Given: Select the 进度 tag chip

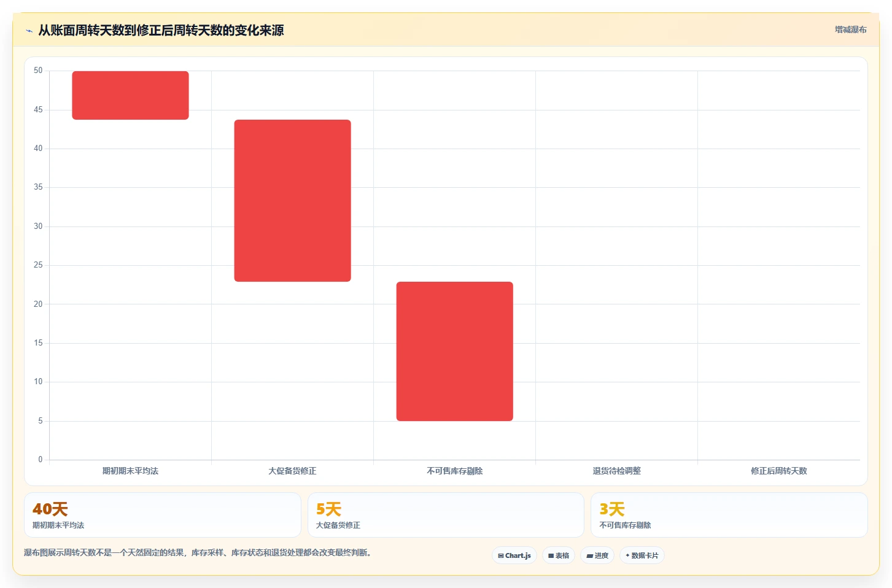Looking at the screenshot, I should pyautogui.click(x=597, y=555).
